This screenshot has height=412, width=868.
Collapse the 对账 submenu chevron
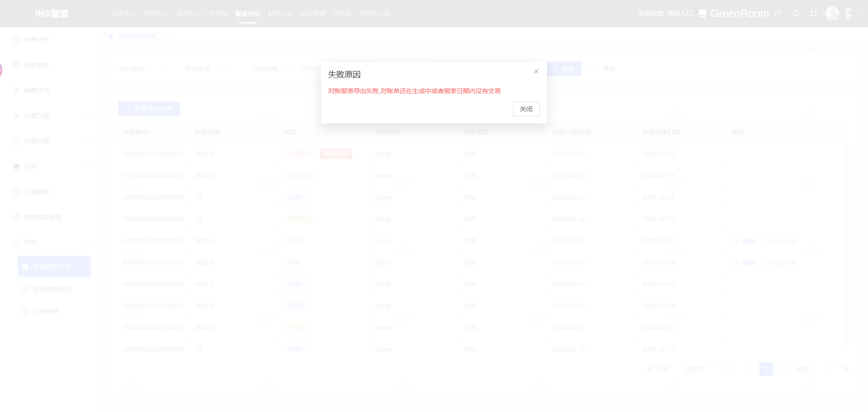(x=88, y=242)
